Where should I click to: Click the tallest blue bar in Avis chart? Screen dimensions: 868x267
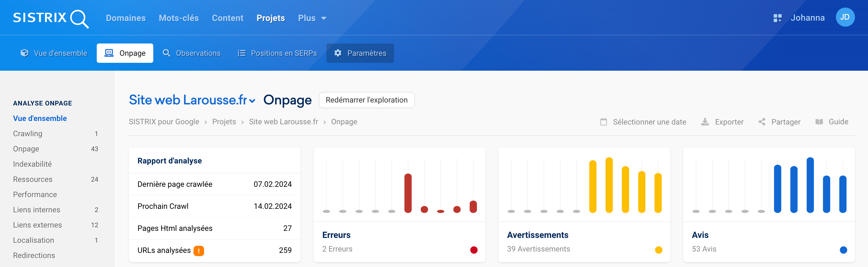pyautogui.click(x=810, y=185)
